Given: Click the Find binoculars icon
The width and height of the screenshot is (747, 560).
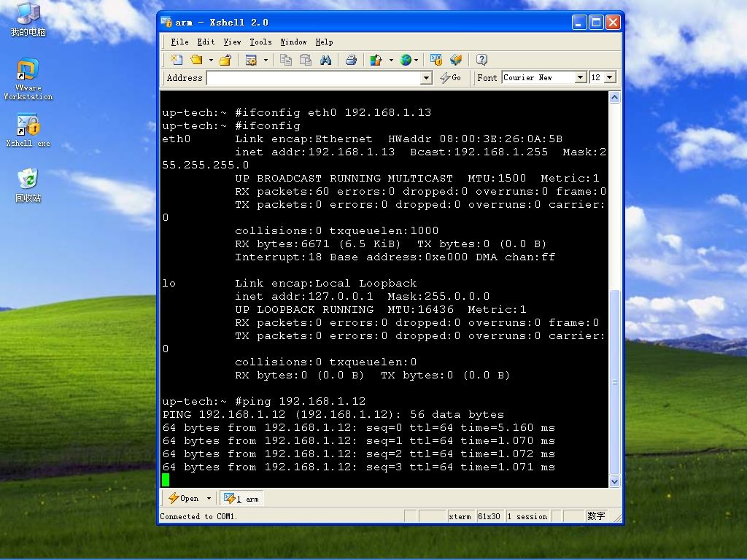Looking at the screenshot, I should tap(325, 60).
